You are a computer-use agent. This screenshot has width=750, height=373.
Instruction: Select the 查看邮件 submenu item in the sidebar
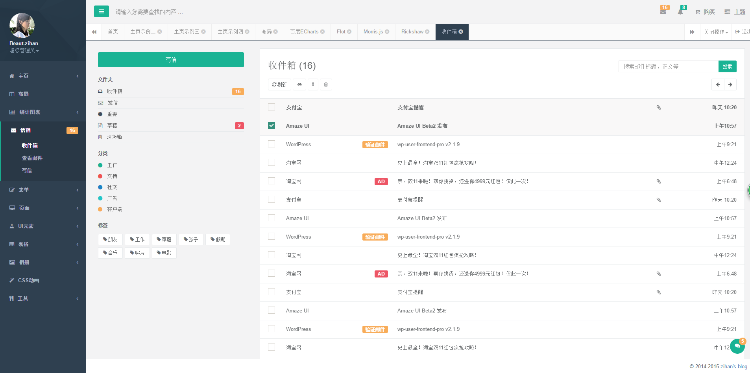[x=33, y=158]
